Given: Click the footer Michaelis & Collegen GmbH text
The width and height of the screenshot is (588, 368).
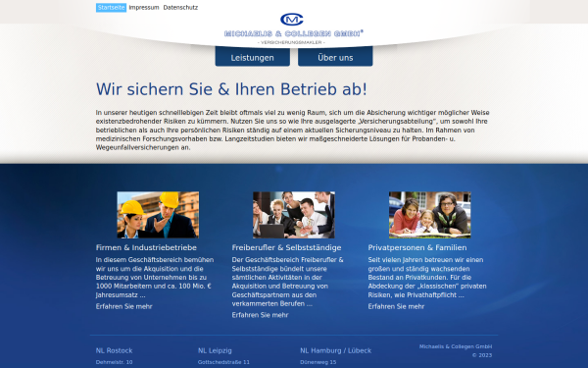Looking at the screenshot, I should click(456, 346).
